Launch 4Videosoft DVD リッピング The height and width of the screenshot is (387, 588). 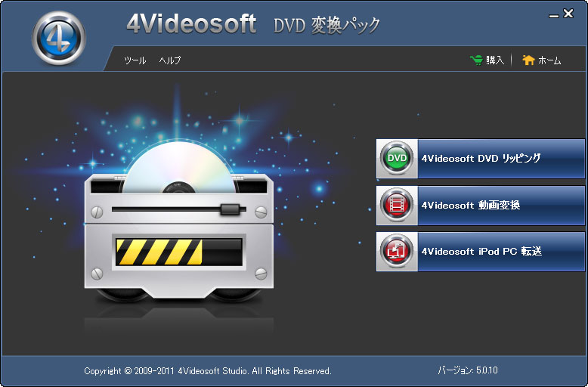pyautogui.click(x=481, y=159)
